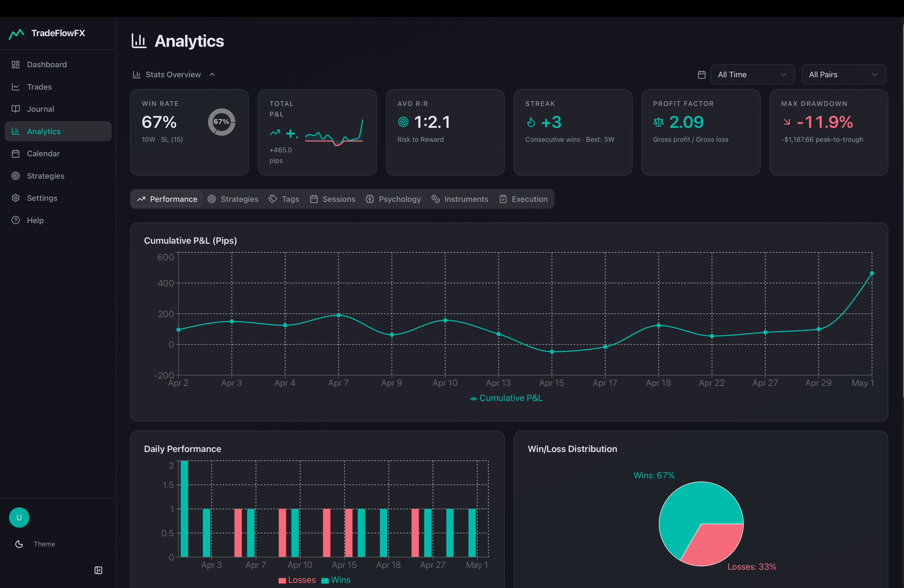904x588 pixels.
Task: Click the Max Drawdown -11.9% value
Action: tap(825, 122)
